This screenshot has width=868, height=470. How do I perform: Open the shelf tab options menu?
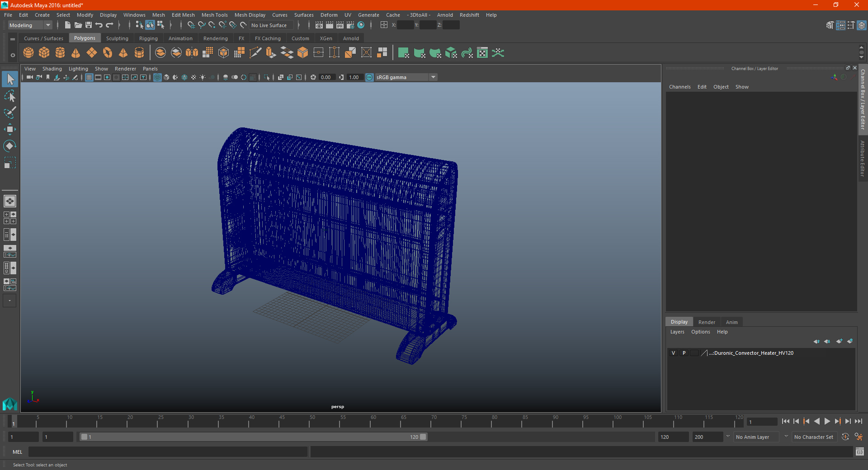tap(13, 56)
